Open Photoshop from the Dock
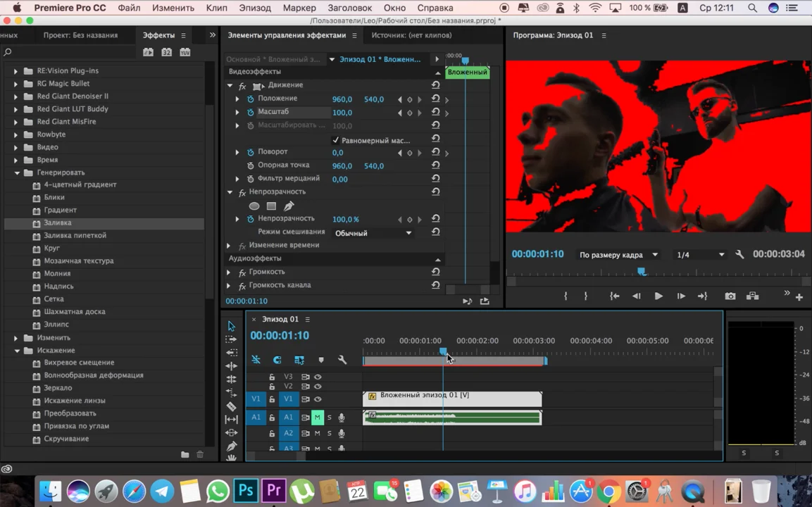812x507 pixels. tap(246, 490)
